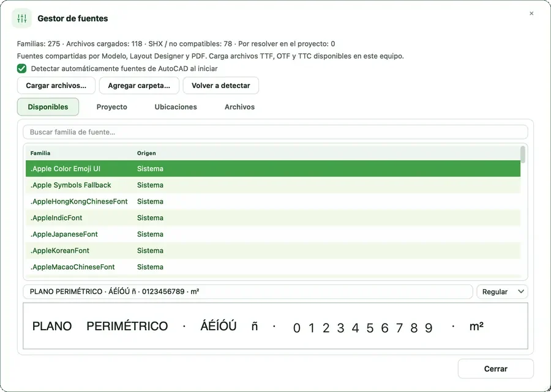551x392 pixels.
Task: Click the Cargar archivos... button
Action: click(x=56, y=86)
